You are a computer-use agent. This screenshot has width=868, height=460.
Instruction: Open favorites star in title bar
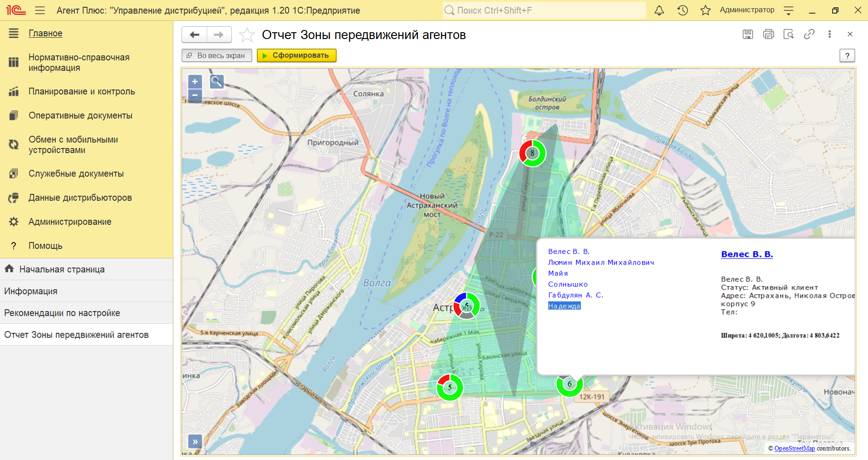[x=706, y=10]
